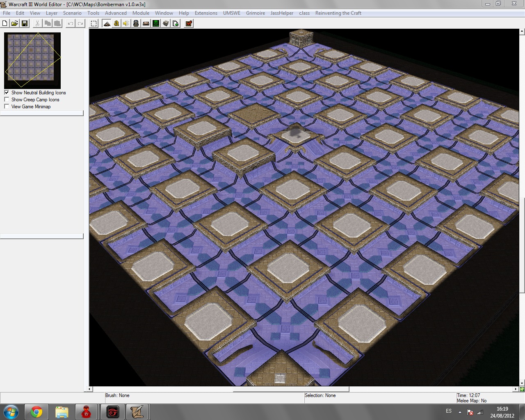This screenshot has height=420, width=525.
Task: Click the Cut scissors icon
Action: pyautogui.click(x=37, y=23)
